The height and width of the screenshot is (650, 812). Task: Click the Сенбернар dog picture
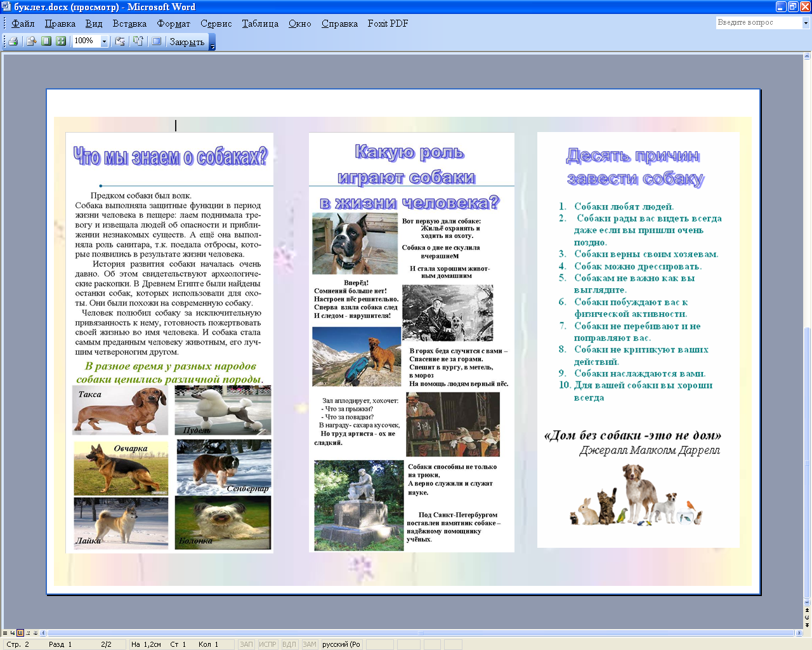[x=223, y=466]
